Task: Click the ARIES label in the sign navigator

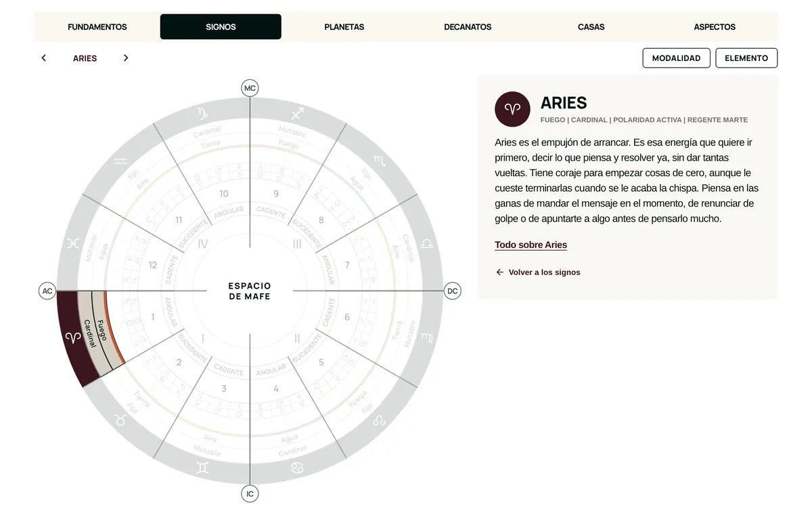Action: (85, 58)
